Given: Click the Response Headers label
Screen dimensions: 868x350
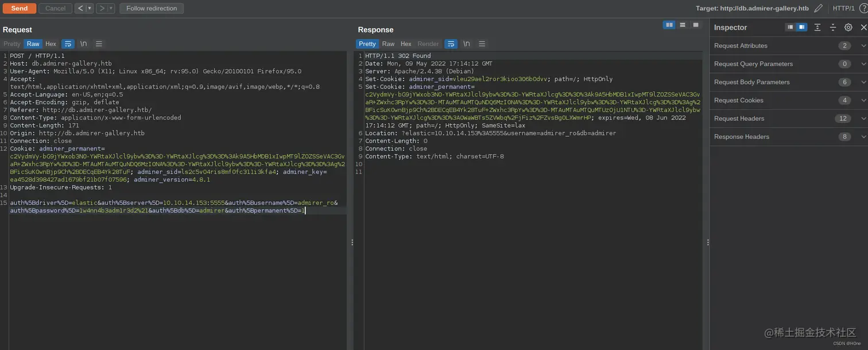Looking at the screenshot, I should (742, 137).
